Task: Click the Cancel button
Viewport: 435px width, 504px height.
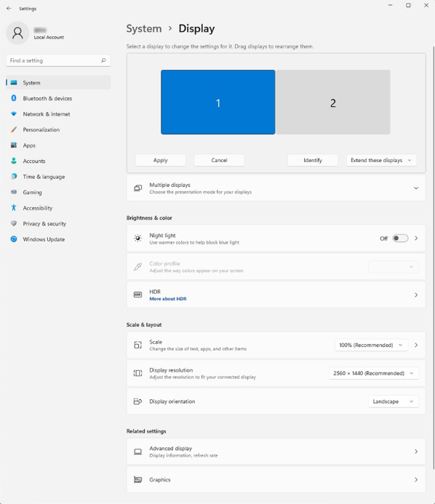Action: tap(219, 160)
